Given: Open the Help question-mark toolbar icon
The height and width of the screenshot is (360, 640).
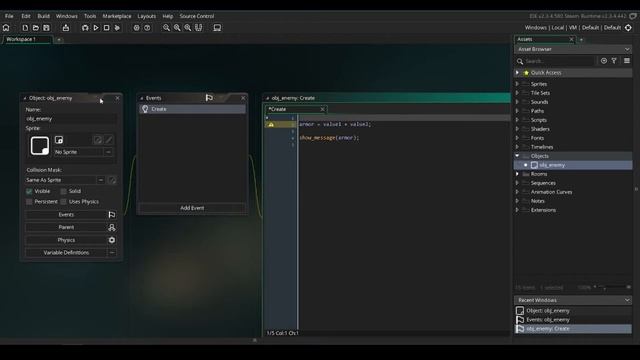Looking at the screenshot, I should click(147, 28).
